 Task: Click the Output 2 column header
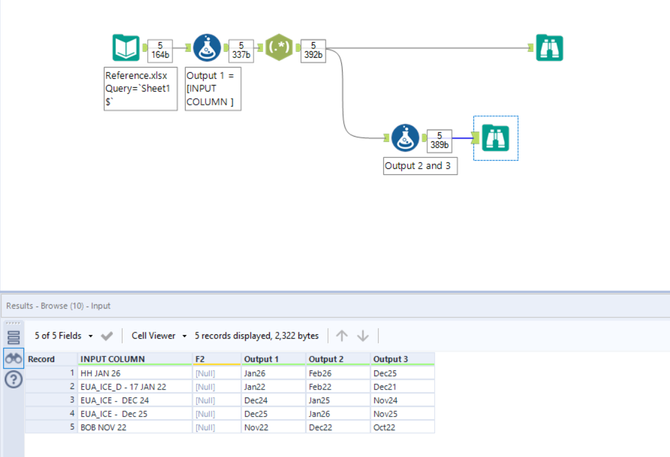(x=338, y=359)
